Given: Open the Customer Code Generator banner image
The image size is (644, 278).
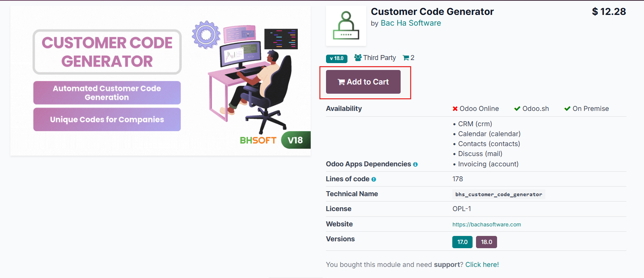Looking at the screenshot, I should click(160, 81).
